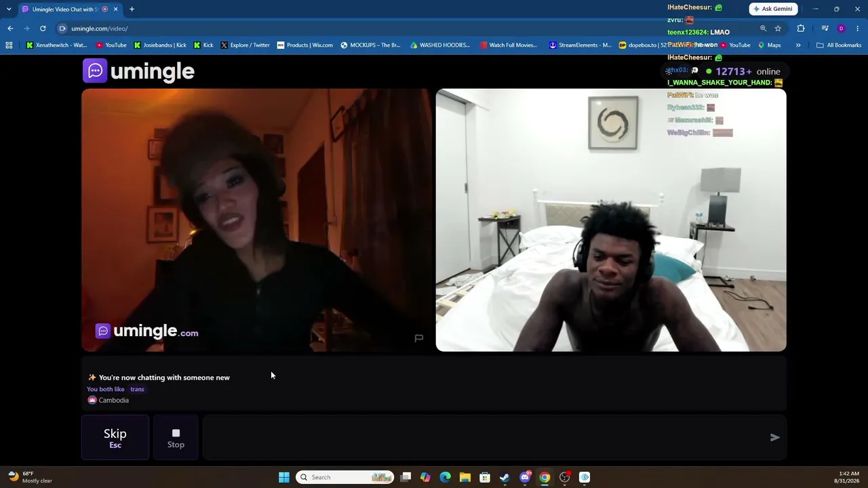Focus the chat message input field

(x=485, y=438)
